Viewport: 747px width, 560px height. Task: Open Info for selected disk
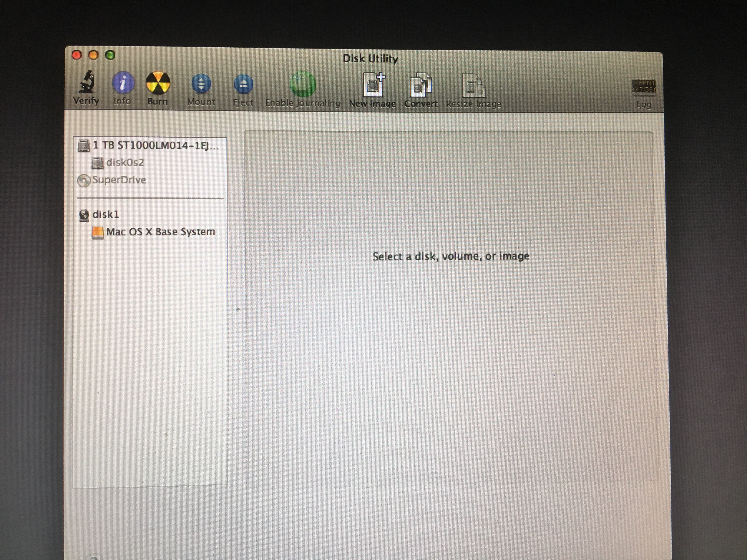click(x=123, y=83)
